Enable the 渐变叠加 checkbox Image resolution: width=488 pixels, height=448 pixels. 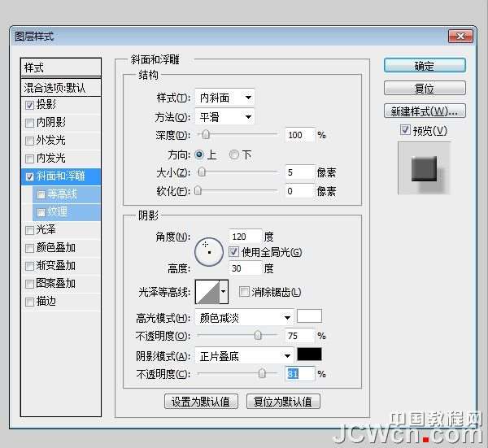click(29, 267)
